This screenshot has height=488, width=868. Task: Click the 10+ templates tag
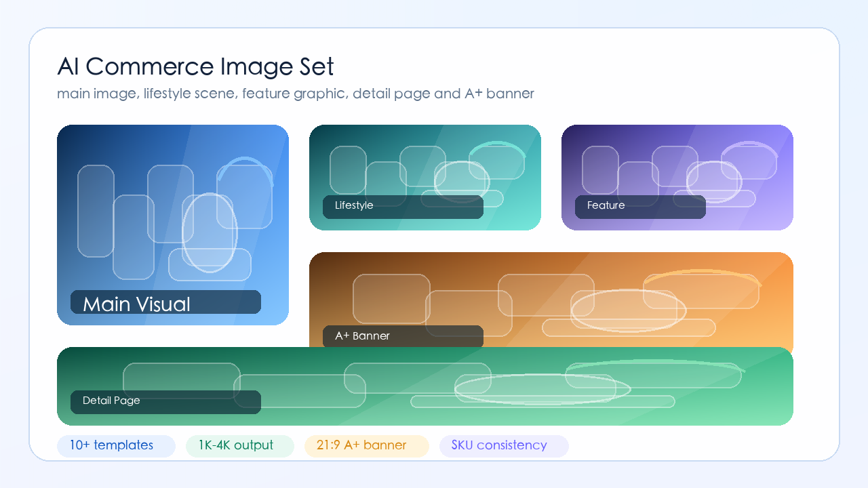[116, 446]
